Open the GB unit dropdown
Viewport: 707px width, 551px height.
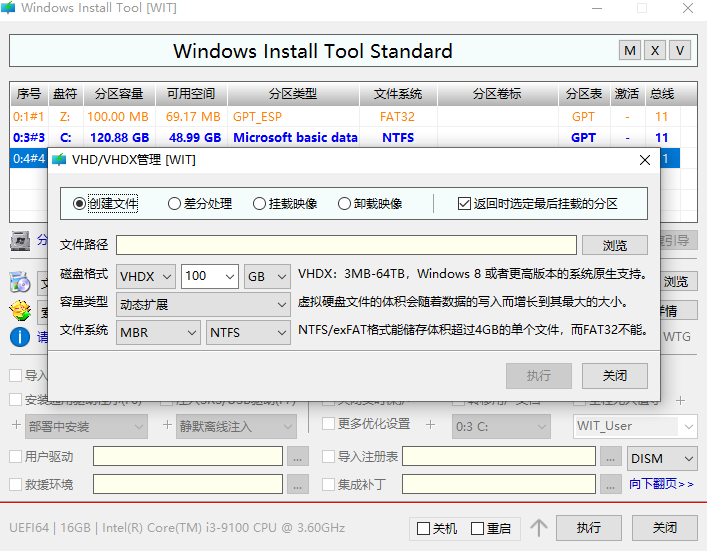[267, 276]
